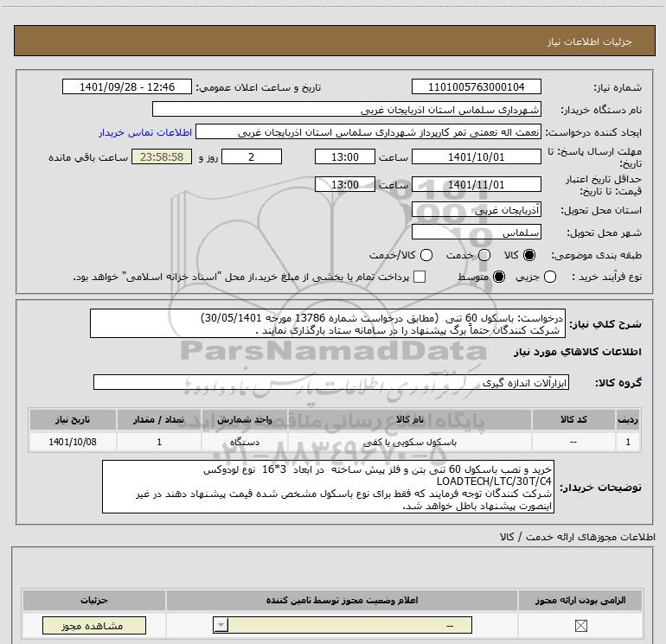Click the need number field 1101005763000104
Screen dimensions: 666x644
(x=476, y=86)
